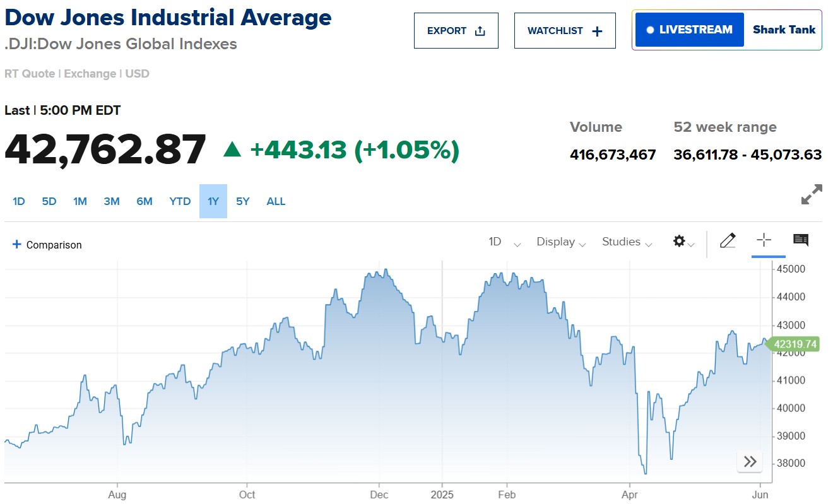The height and width of the screenshot is (504, 833).
Task: Open the LIVESTREAM button
Action: 689,30
